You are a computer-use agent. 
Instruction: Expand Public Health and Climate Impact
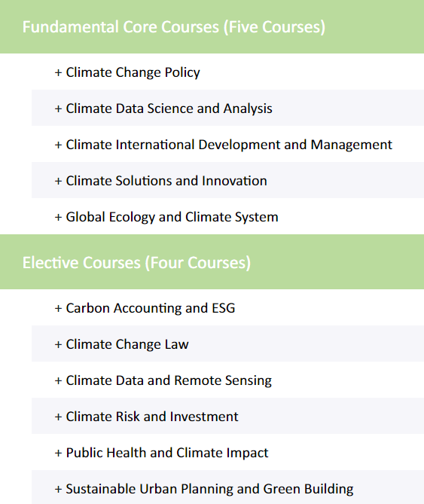pyautogui.click(x=227, y=452)
